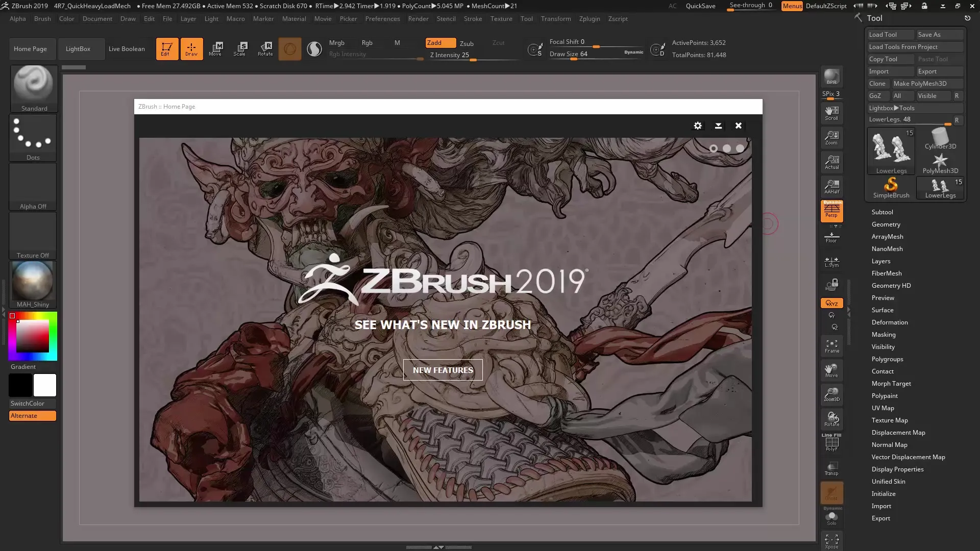Expand the Surface section
980x551 pixels.
tap(883, 310)
